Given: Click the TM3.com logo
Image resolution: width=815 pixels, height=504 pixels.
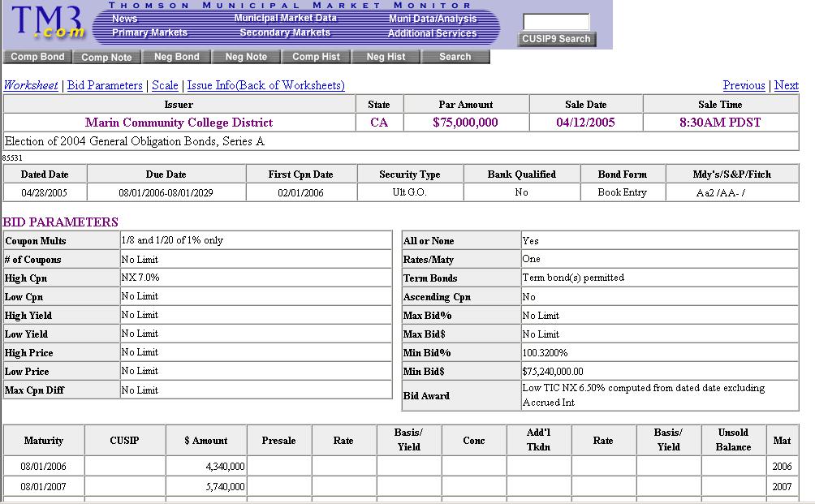Looking at the screenshot, I should 47,22.
